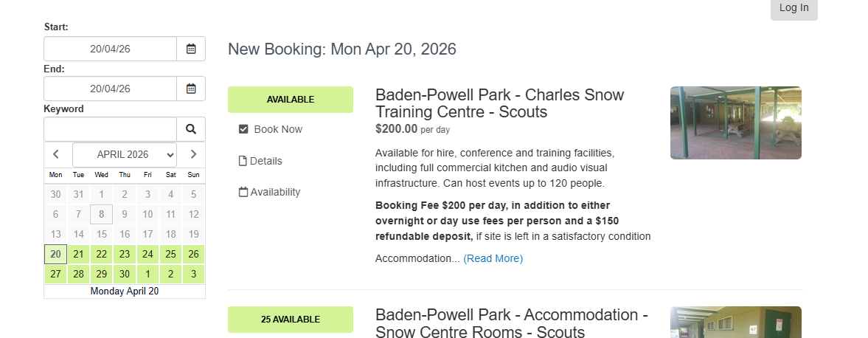The height and width of the screenshot is (338, 868).
Task: Select April 30 in the calendar
Action: click(x=125, y=274)
